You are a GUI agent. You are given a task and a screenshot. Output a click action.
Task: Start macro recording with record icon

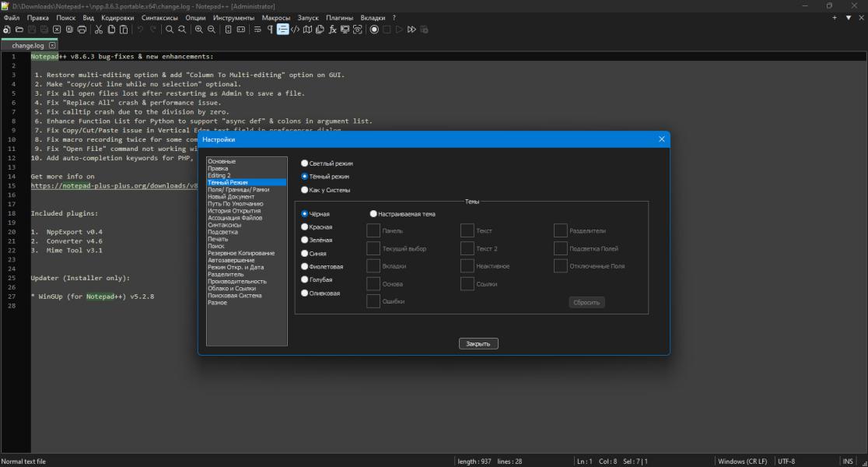374,30
